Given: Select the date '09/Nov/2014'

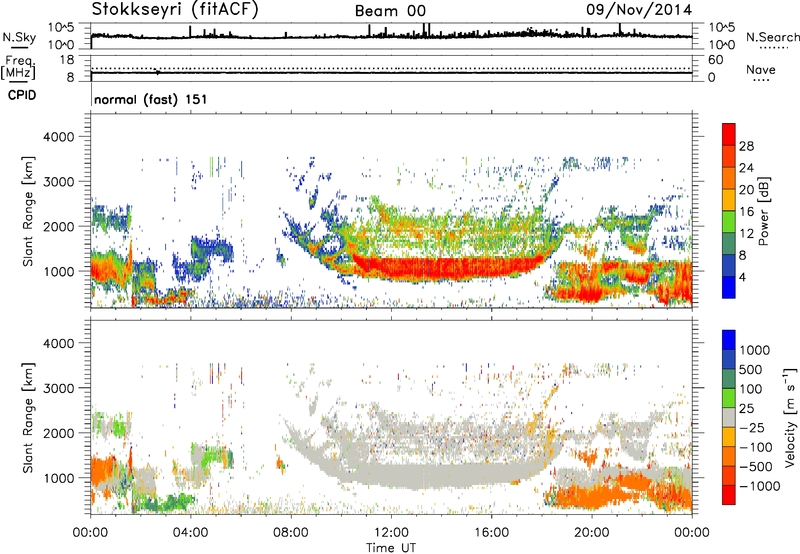Looking at the screenshot, I should (x=639, y=9).
